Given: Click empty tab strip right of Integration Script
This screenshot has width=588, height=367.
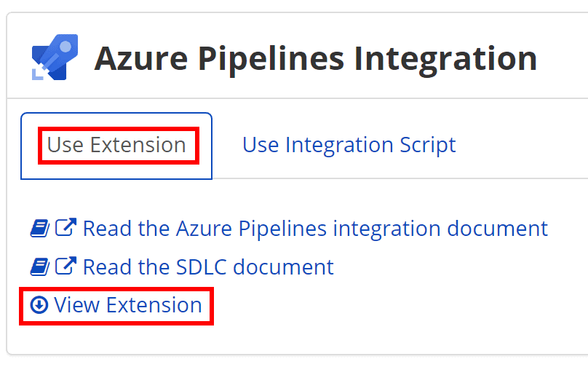Looking at the screenshot, I should (524, 145).
